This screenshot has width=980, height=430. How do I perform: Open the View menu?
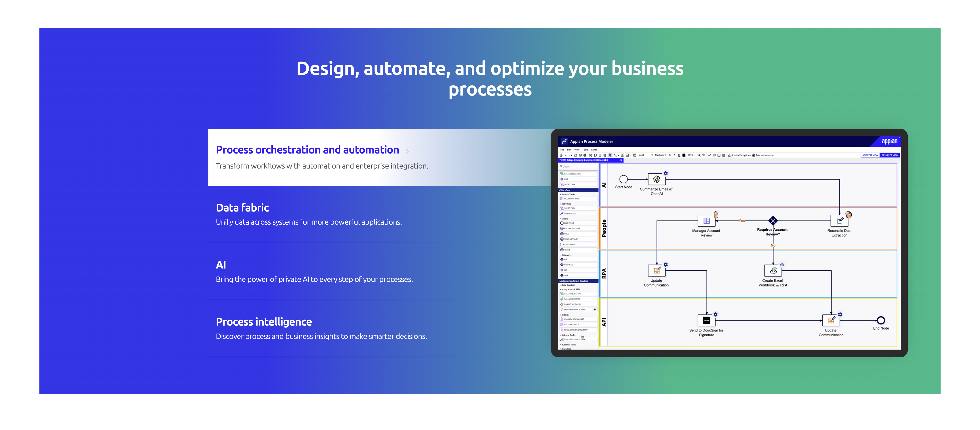pyautogui.click(x=577, y=150)
